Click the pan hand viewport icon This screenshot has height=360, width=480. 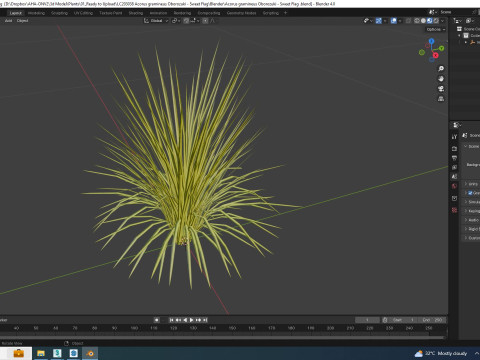(441, 79)
